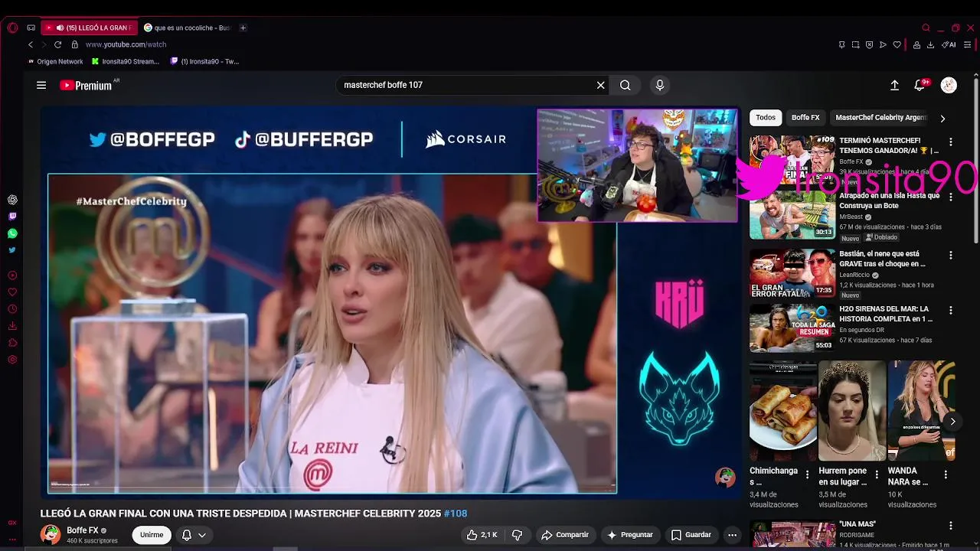
Task: Switch to que es un cocoliche tab
Action: [x=187, y=28]
